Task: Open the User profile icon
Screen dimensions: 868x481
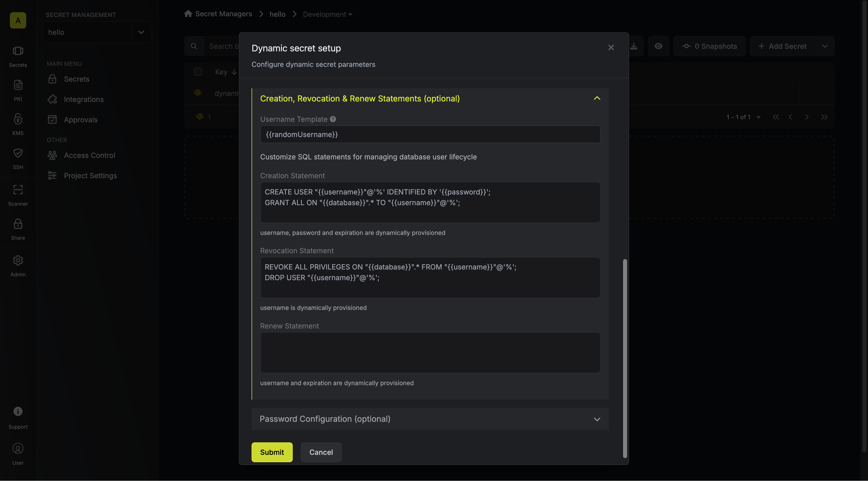Action: pyautogui.click(x=18, y=448)
